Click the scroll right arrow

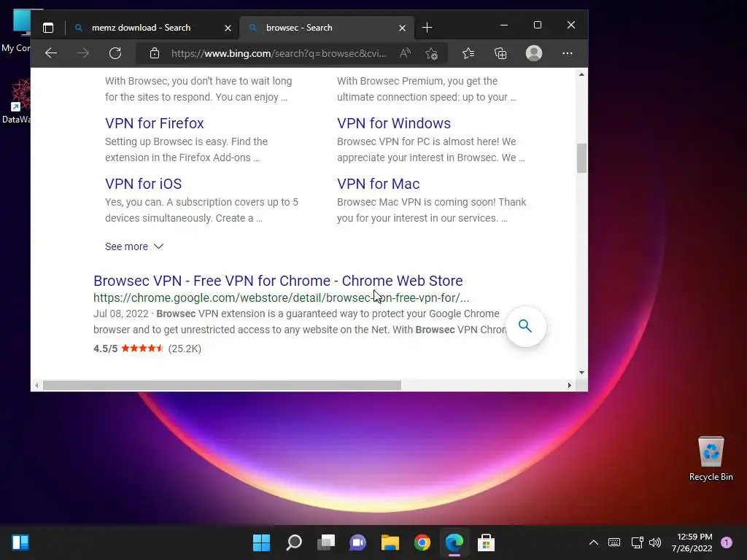tap(569, 385)
